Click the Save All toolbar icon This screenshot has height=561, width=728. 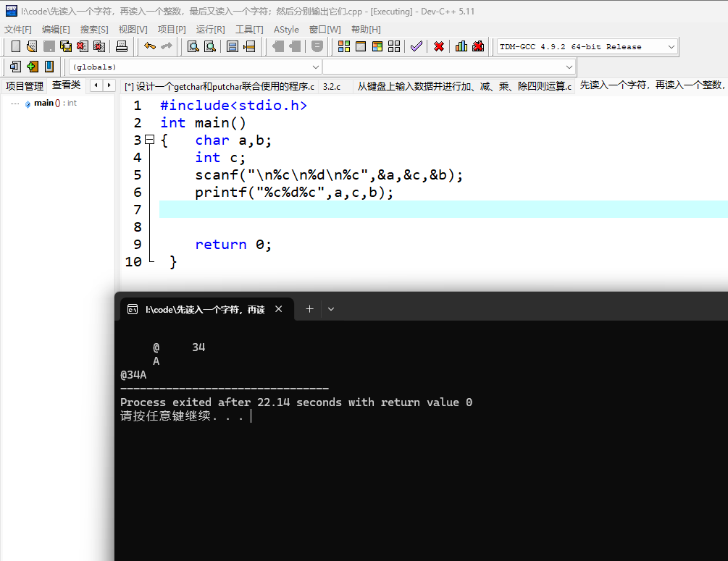pyautogui.click(x=66, y=46)
